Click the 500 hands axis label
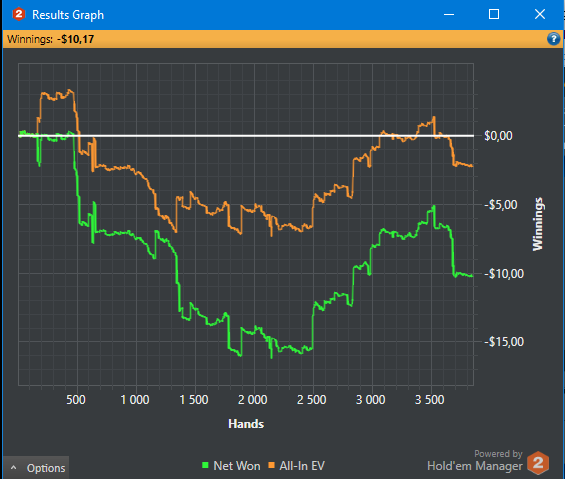Image resolution: width=565 pixels, height=479 pixels. [x=76, y=400]
